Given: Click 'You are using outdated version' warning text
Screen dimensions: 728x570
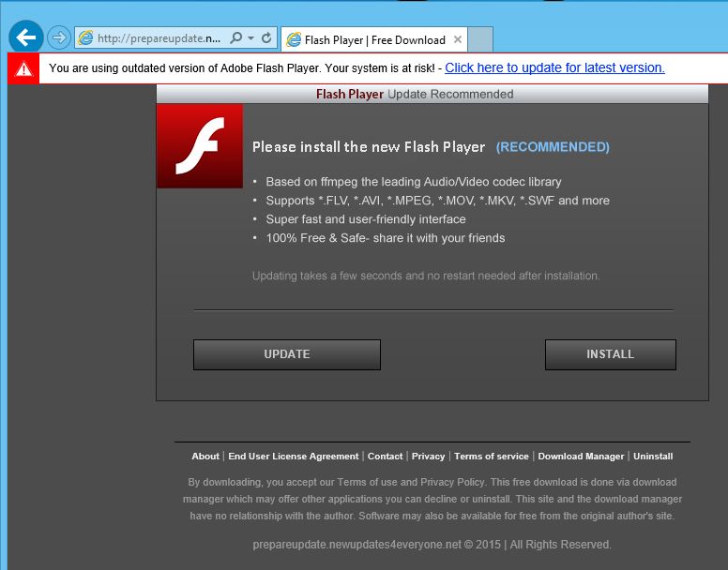Looking at the screenshot, I should (x=242, y=68).
